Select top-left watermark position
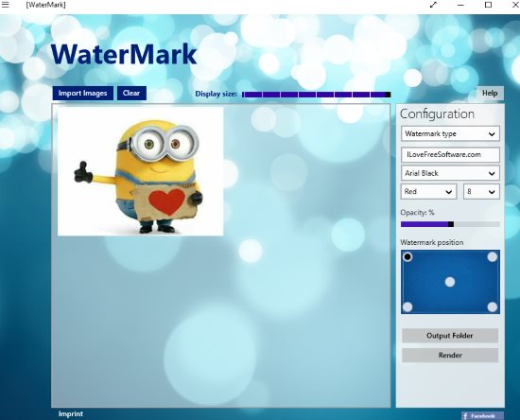This screenshot has width=520, height=420. pyautogui.click(x=407, y=256)
